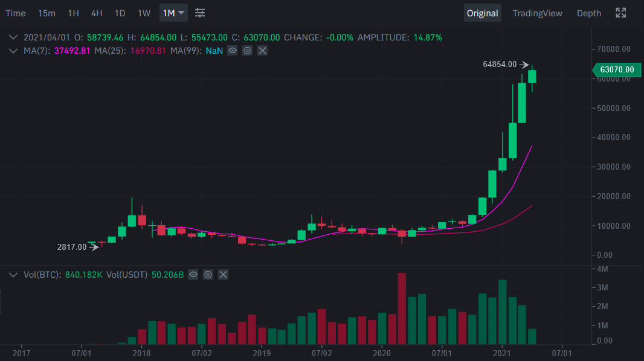Click the 64854.00 high price label
The height and width of the screenshot is (361, 644).
[x=500, y=64]
